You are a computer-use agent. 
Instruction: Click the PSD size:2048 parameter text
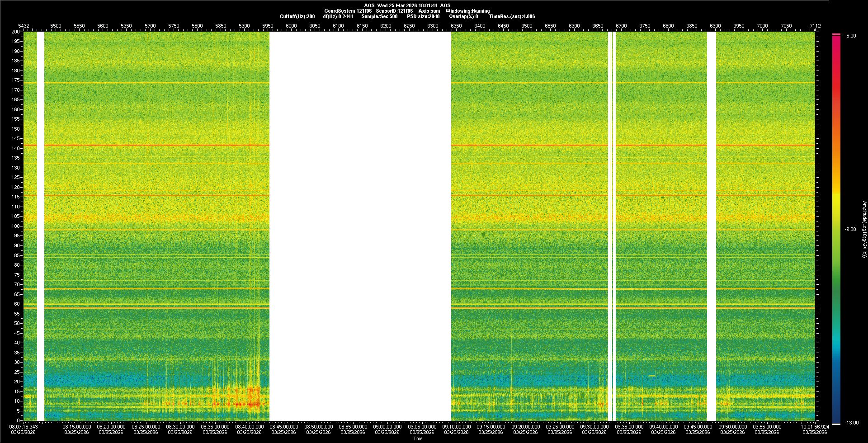pos(423,16)
